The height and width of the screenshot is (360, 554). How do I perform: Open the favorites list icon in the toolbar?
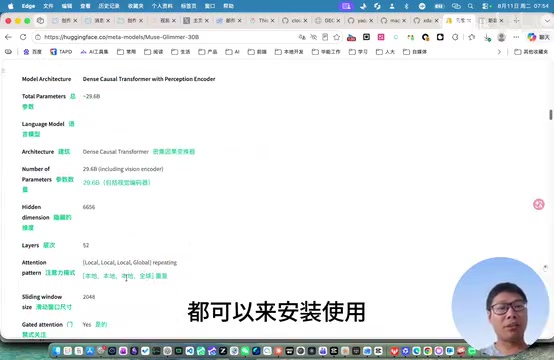pos(472,37)
